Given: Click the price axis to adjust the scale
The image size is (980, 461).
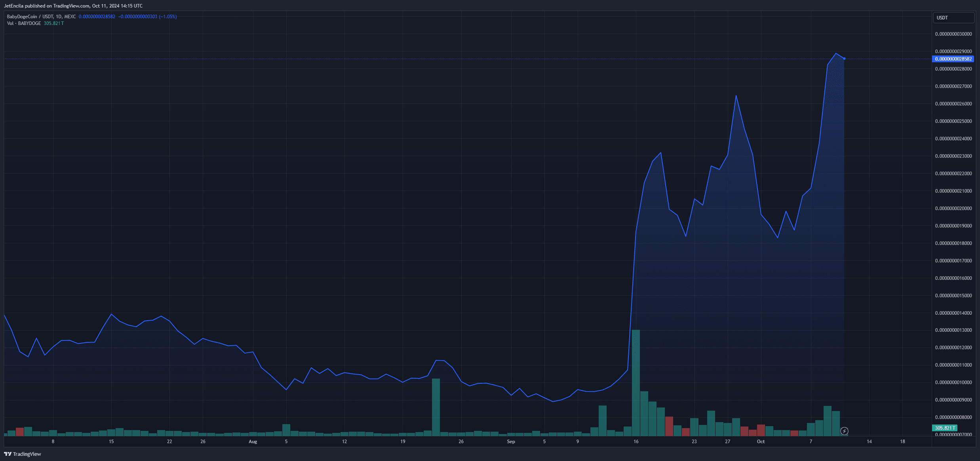Looking at the screenshot, I should [953, 238].
